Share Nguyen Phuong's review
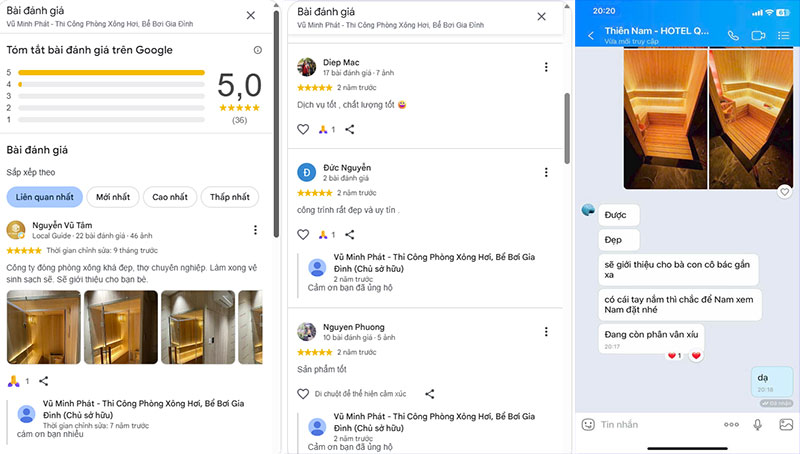The width and height of the screenshot is (800, 454). pyautogui.click(x=430, y=394)
